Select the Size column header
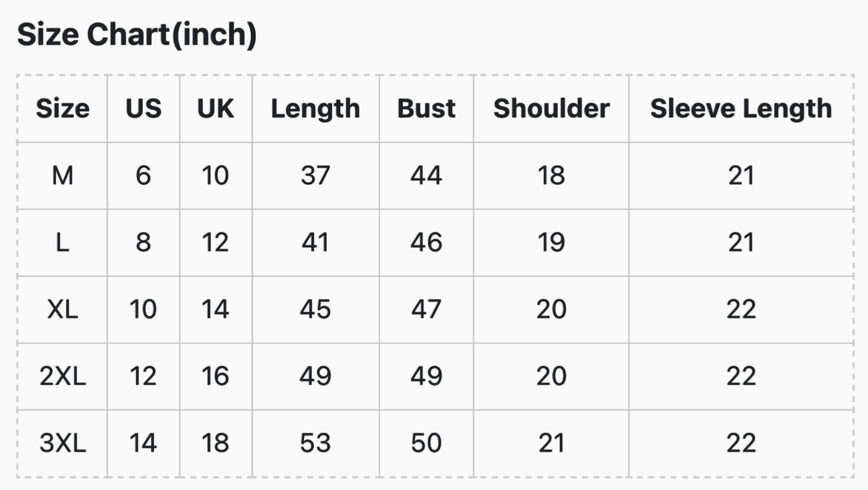Image resolution: width=868 pixels, height=490 pixels. coord(63,109)
